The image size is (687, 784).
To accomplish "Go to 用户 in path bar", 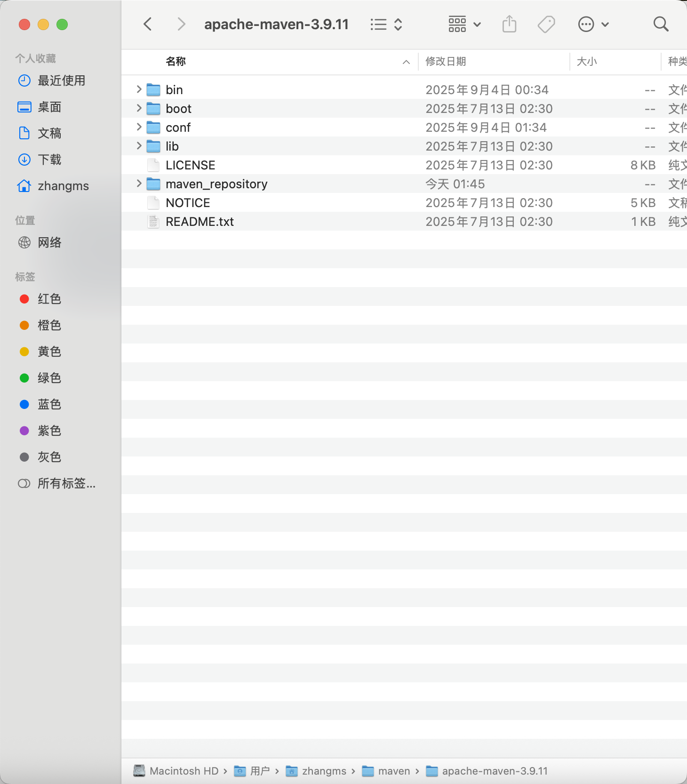I will tap(252, 771).
